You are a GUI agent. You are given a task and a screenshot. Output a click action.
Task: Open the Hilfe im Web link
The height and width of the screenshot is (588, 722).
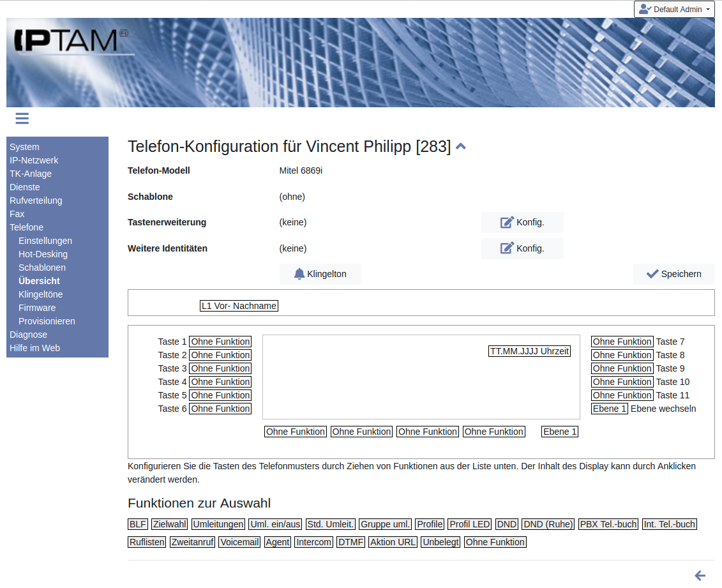pos(34,348)
